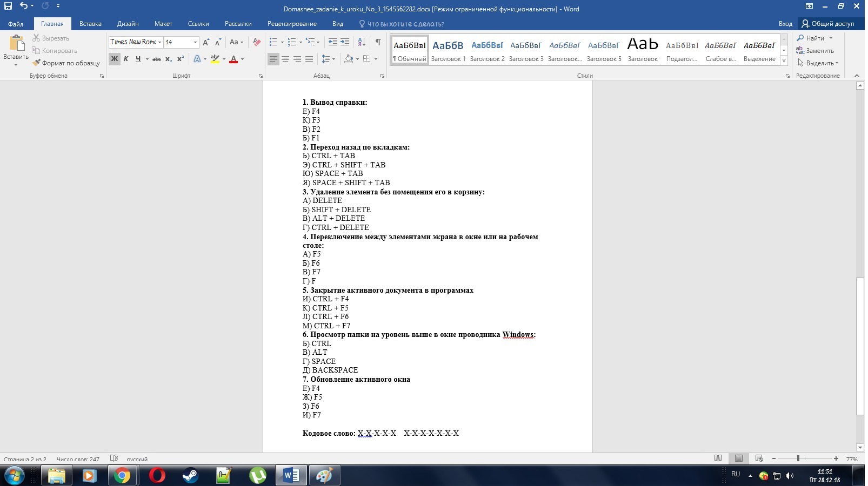Toggle Italic formatting button

coord(126,59)
